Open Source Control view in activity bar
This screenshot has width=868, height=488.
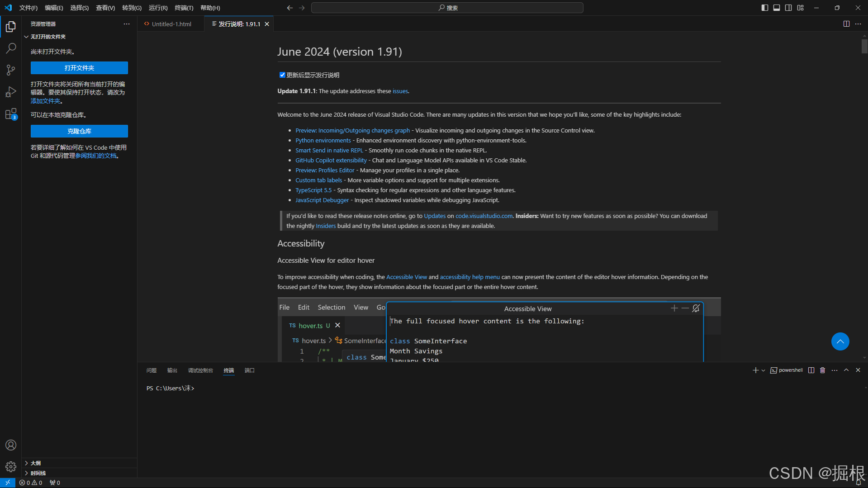[x=11, y=70]
